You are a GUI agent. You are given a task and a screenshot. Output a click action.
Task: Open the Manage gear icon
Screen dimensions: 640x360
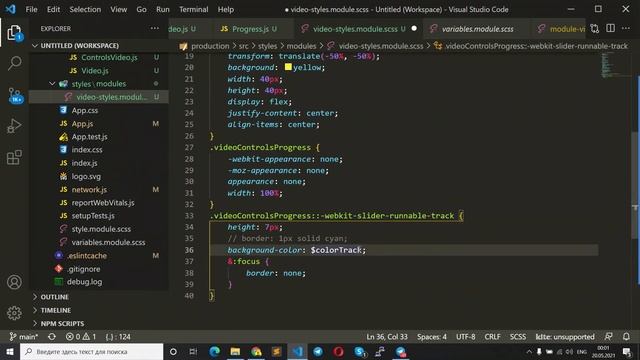pyautogui.click(x=14, y=313)
